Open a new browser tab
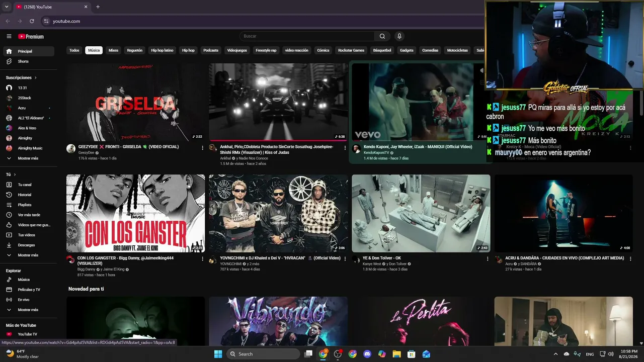Image resolution: width=644 pixels, height=362 pixels. click(98, 7)
